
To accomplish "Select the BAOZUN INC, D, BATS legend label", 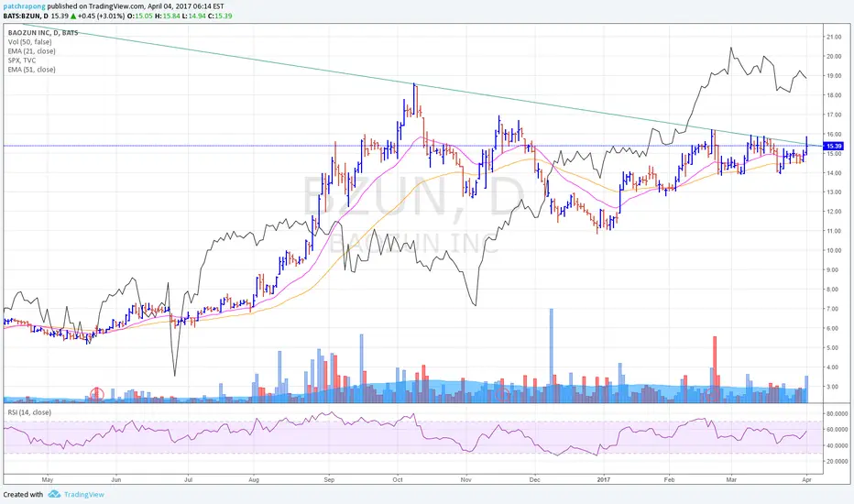I will [43, 33].
